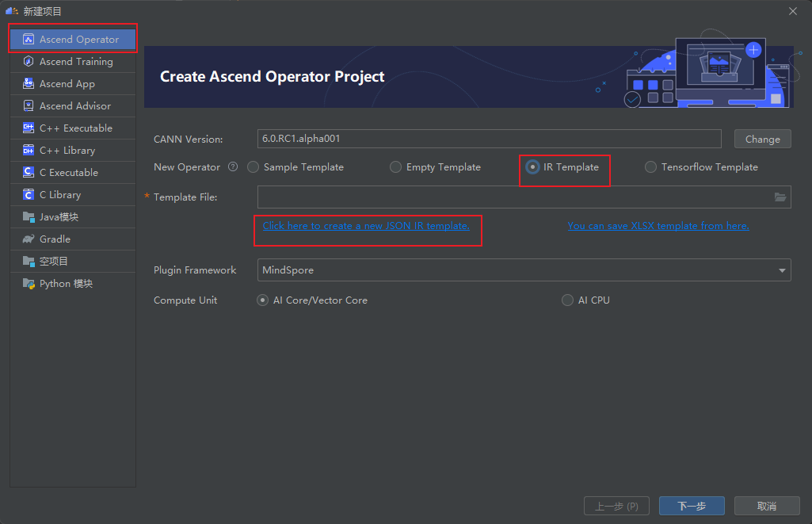Click the CANN Version text field

[x=490, y=139]
